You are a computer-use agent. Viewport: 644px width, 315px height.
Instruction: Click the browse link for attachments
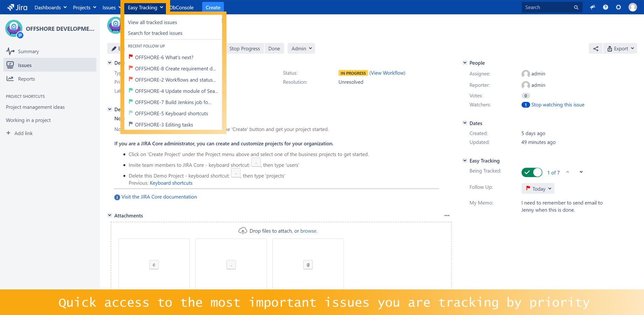(308, 231)
